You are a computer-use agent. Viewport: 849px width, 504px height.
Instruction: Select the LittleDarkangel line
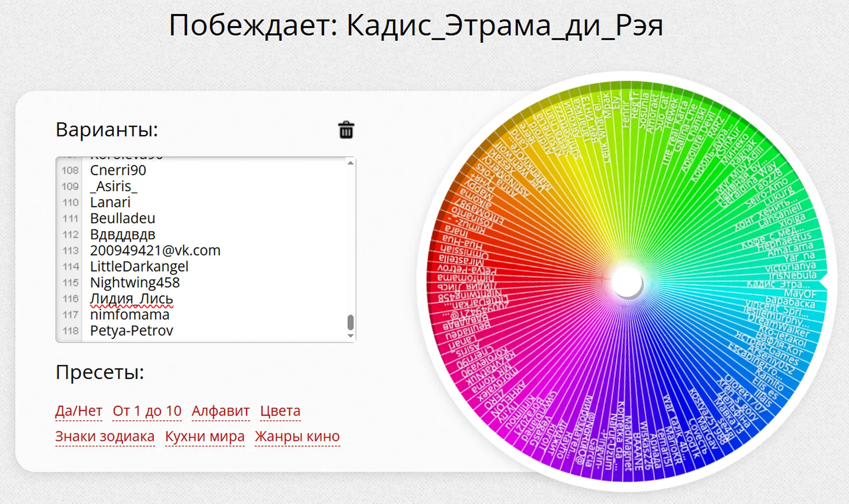click(x=139, y=267)
